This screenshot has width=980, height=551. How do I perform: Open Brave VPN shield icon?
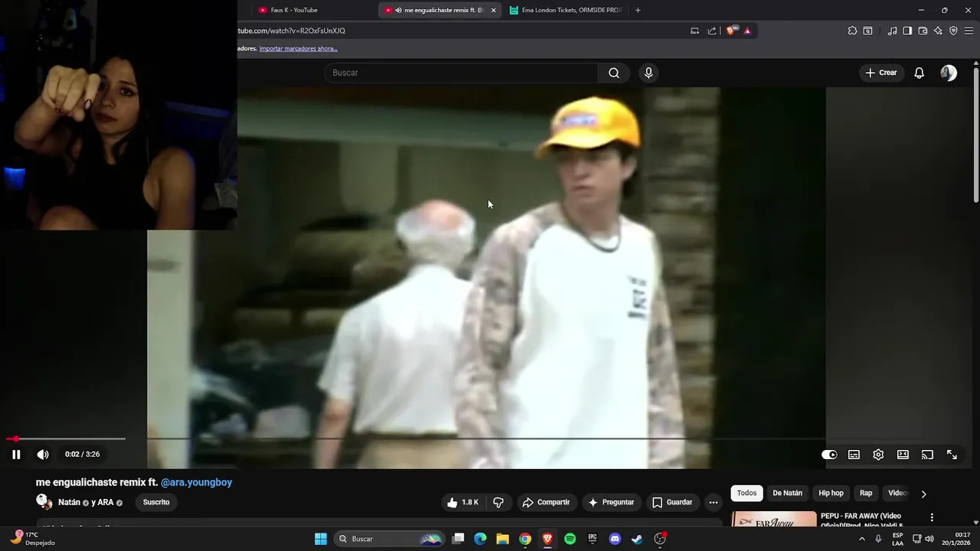(x=953, y=31)
